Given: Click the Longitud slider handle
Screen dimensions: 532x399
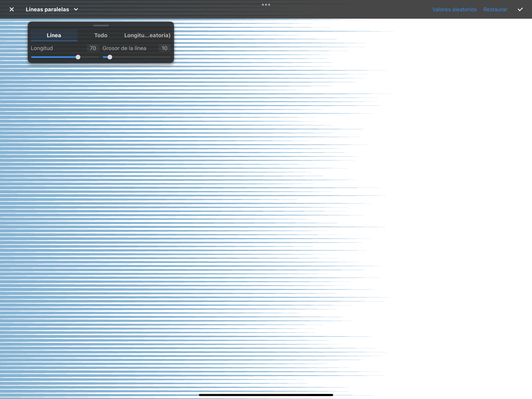Looking at the screenshot, I should click(x=78, y=57).
